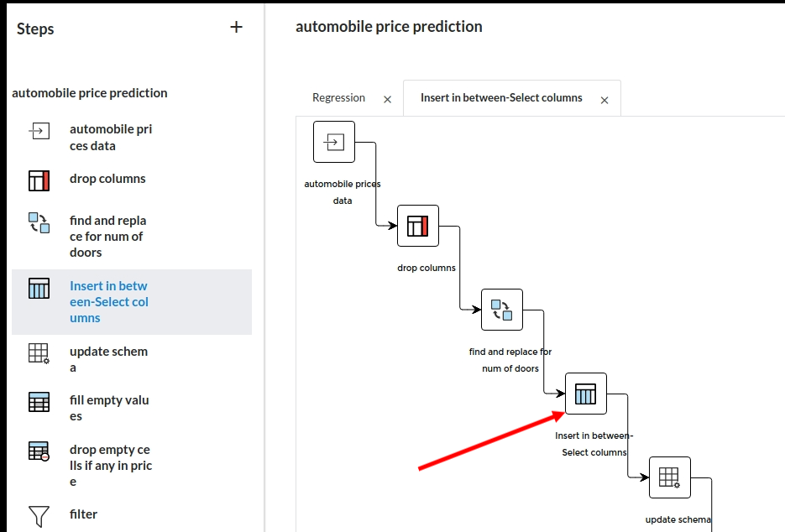Close the Regression tab
Image resolution: width=785 pixels, height=532 pixels.
pyautogui.click(x=387, y=100)
